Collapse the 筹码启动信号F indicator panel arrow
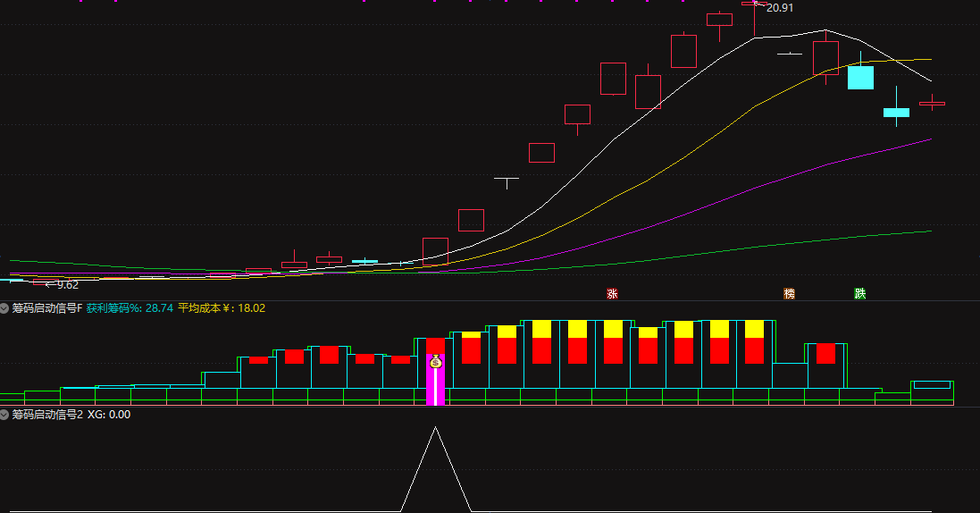The image size is (980, 513). click(4, 307)
